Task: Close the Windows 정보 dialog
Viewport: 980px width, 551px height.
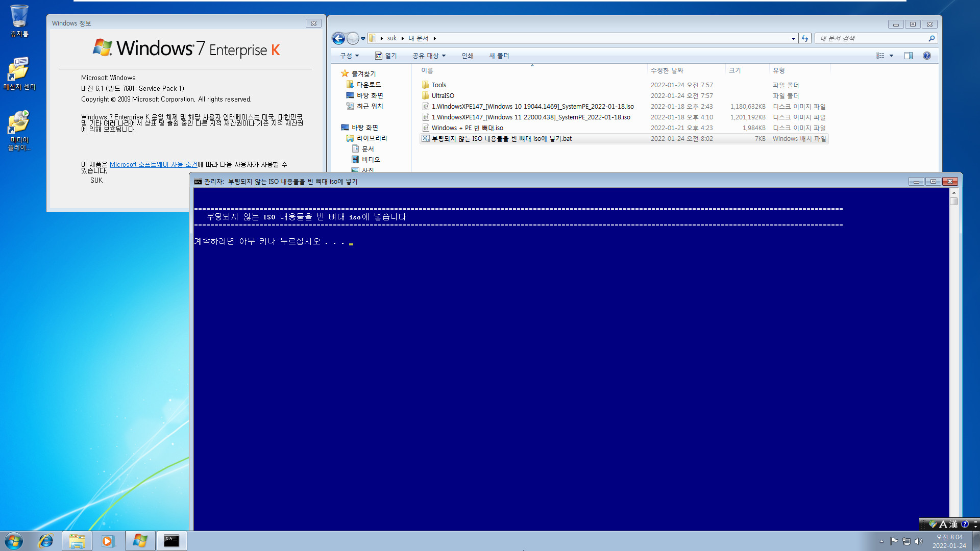Action: (x=313, y=23)
